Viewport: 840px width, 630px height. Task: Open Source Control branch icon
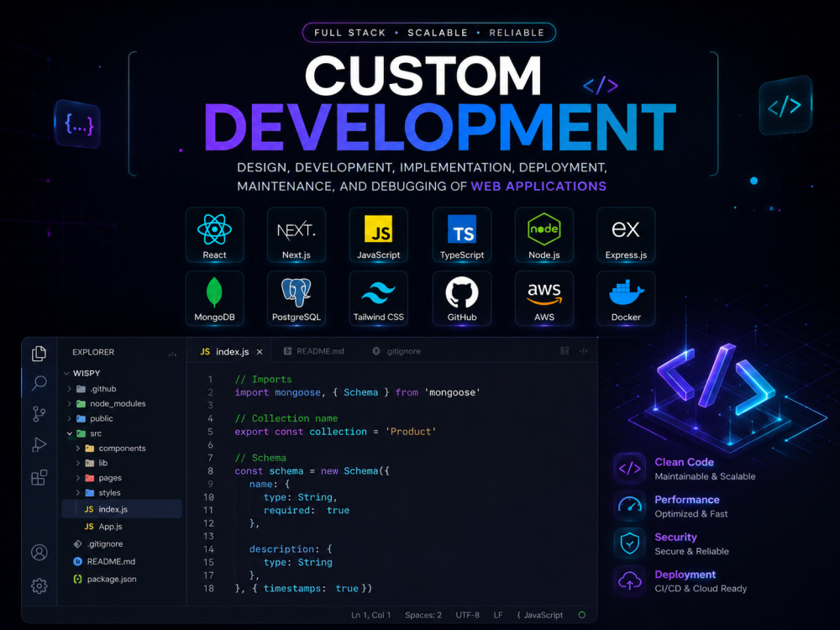pyautogui.click(x=39, y=413)
